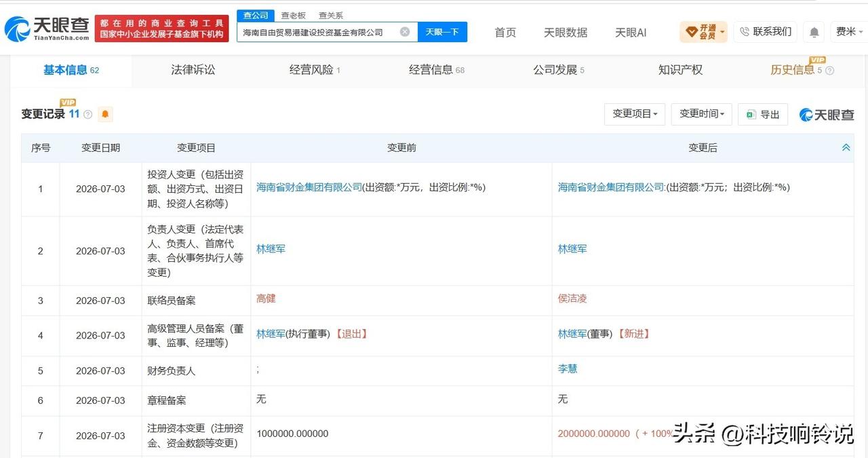
Task: Switch to the 经营信息 tab
Action: coord(437,70)
